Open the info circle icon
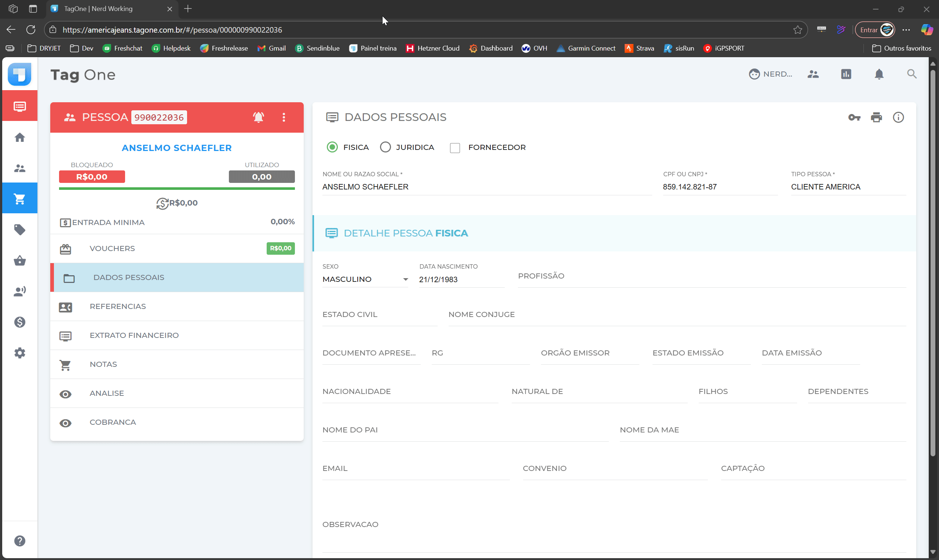The width and height of the screenshot is (939, 560). click(898, 118)
